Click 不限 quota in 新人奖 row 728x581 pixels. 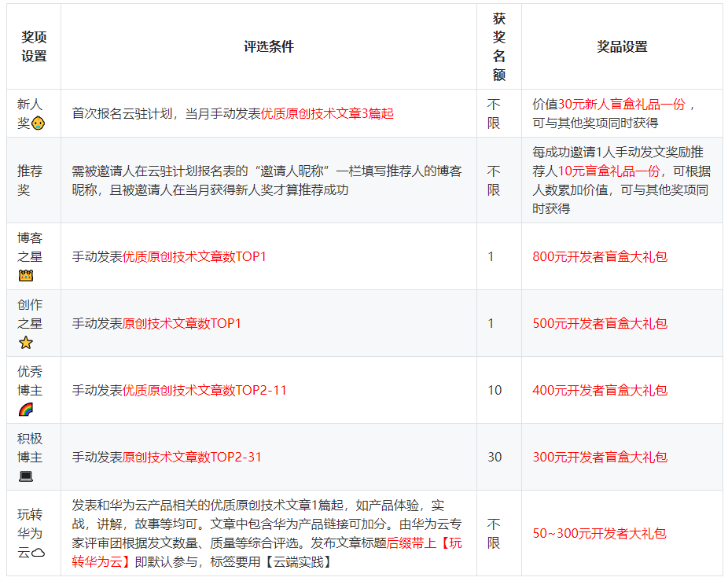click(494, 113)
